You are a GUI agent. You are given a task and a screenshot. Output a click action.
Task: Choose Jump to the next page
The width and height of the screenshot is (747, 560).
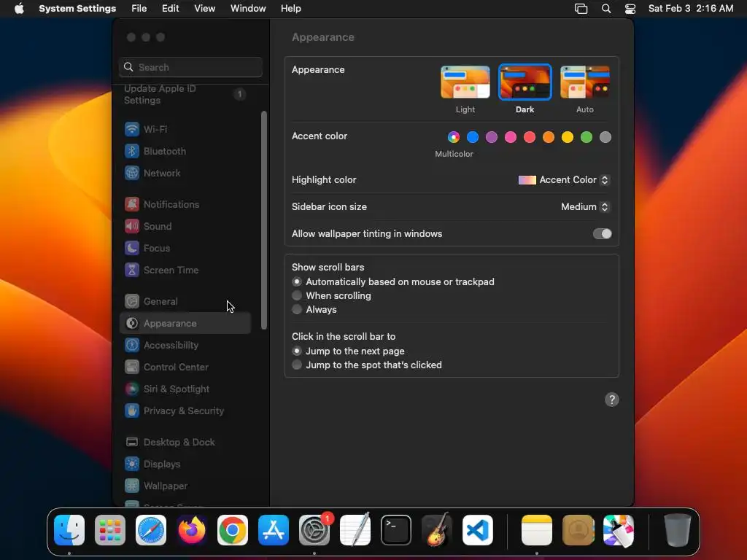[x=297, y=351]
